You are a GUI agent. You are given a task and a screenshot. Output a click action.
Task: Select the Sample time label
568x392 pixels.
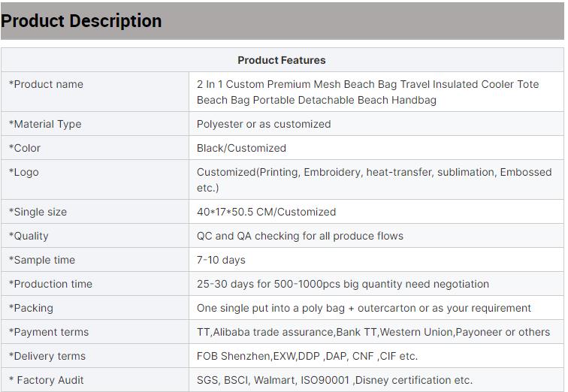point(42,260)
